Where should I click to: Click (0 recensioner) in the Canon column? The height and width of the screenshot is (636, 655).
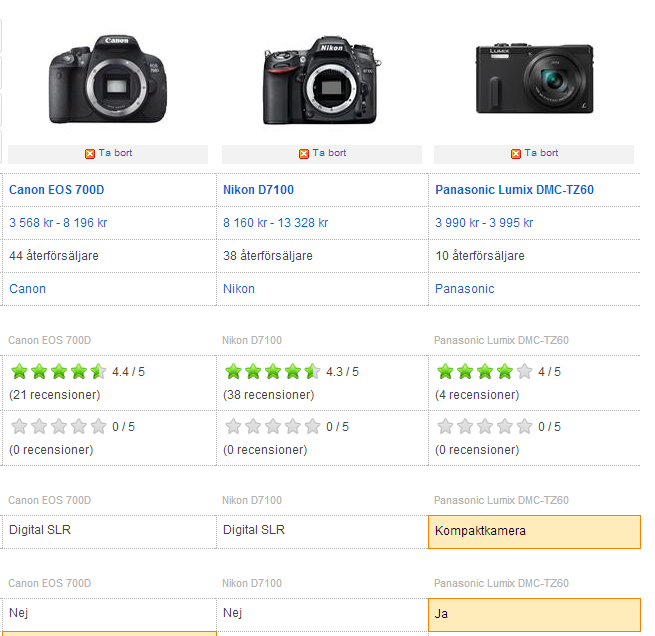[51, 450]
